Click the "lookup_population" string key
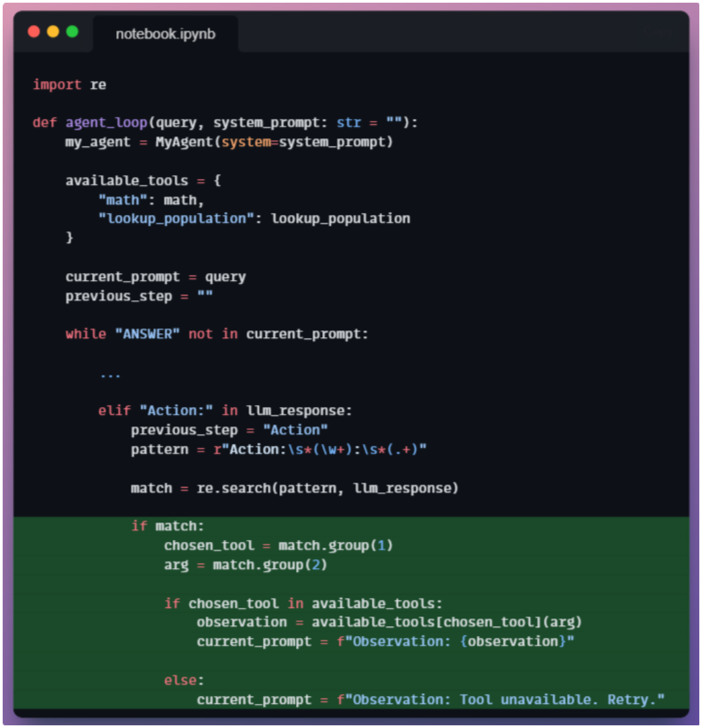 coord(177,219)
